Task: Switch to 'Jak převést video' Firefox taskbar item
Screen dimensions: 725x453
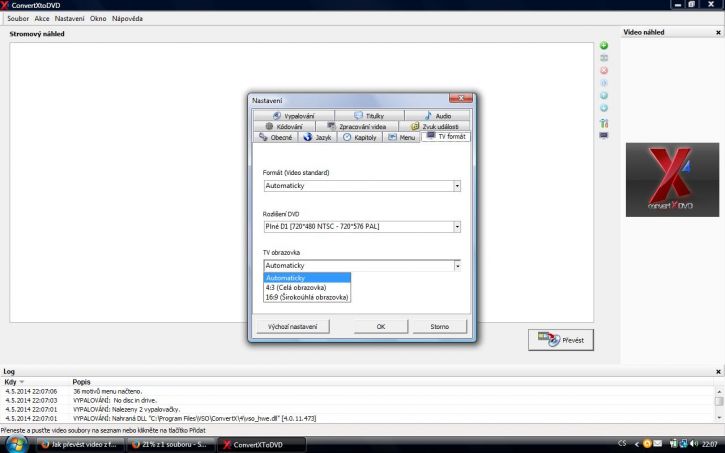Action: tap(80, 445)
